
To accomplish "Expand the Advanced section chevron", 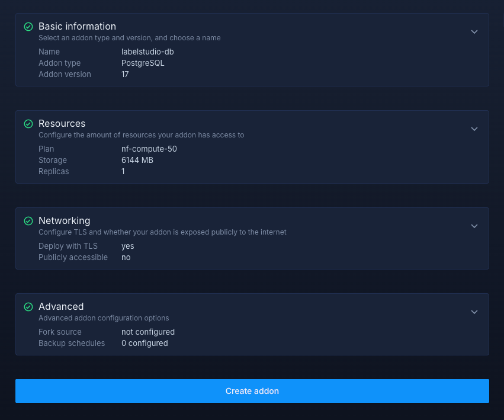I will pyautogui.click(x=474, y=312).
